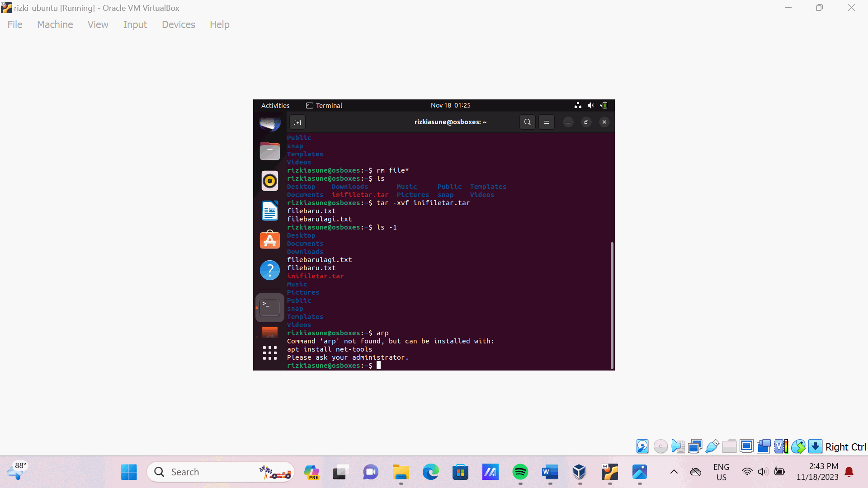Open the File menu in VirtualBox
Image resolution: width=868 pixels, height=488 pixels.
click(x=15, y=24)
